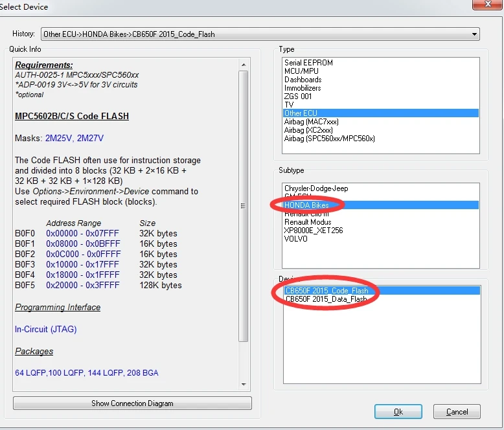Screen dimensions: 504x430
Task: Click MPC5602B/C/S Code FLASH heading
Action: (x=72, y=116)
